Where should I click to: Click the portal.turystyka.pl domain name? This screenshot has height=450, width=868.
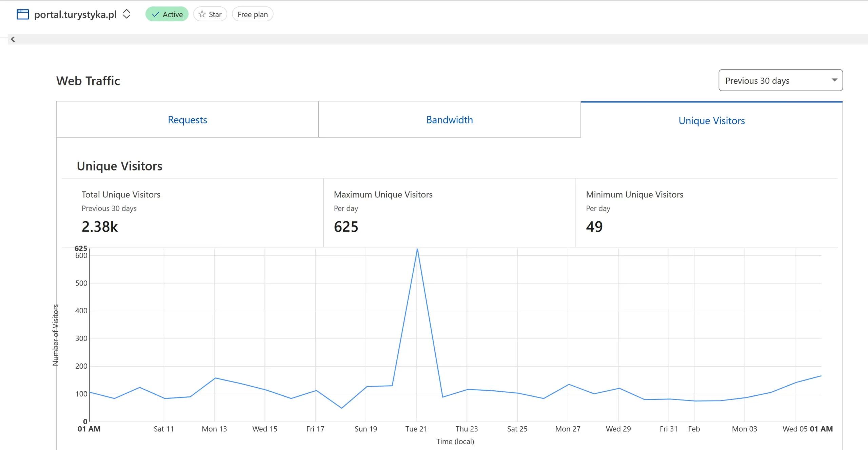coord(75,14)
